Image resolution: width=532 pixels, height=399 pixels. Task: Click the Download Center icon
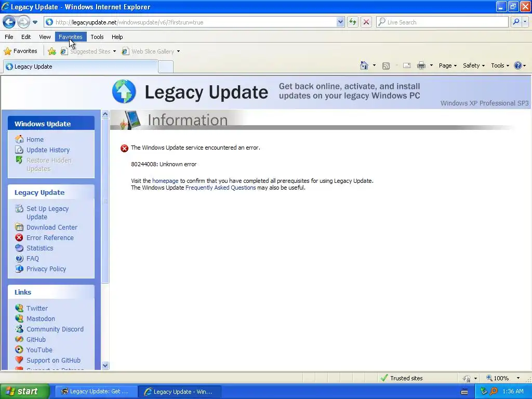pos(19,227)
